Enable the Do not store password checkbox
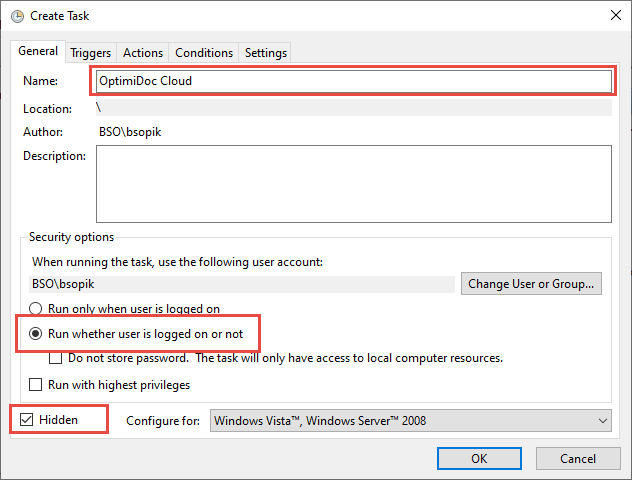Image resolution: width=632 pixels, height=480 pixels. point(56,358)
